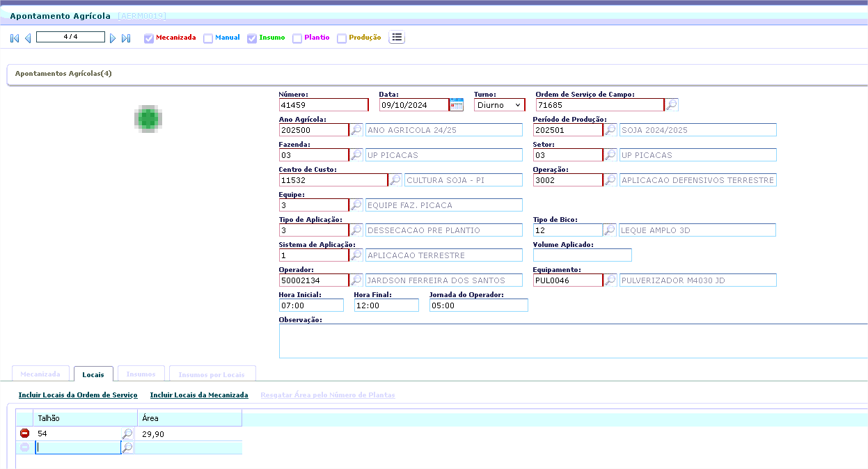Toggle the Manual checkbox
The height and width of the screenshot is (469, 868).
(x=208, y=38)
